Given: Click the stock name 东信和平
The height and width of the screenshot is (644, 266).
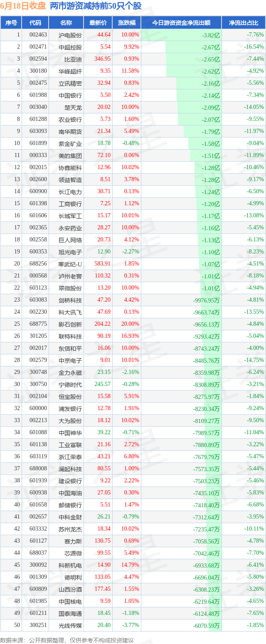Looking at the screenshot, I should tap(70, 348).
